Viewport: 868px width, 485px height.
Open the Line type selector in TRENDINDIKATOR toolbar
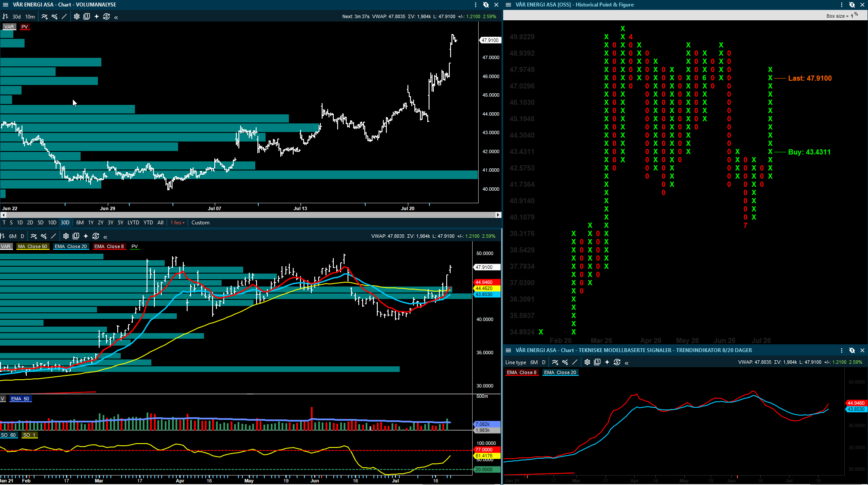tap(516, 362)
